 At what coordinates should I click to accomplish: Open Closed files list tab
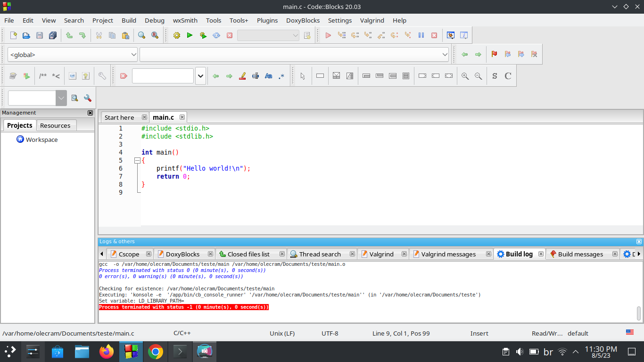(x=248, y=254)
